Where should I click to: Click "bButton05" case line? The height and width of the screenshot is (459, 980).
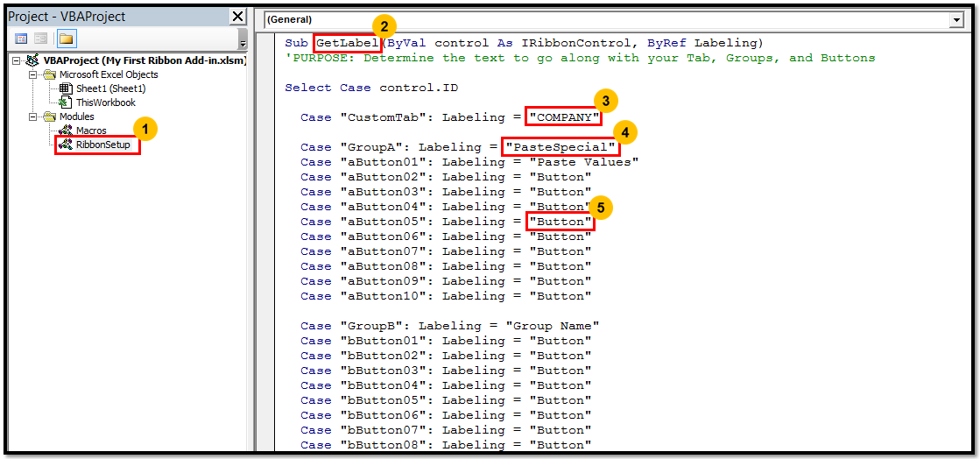point(446,401)
